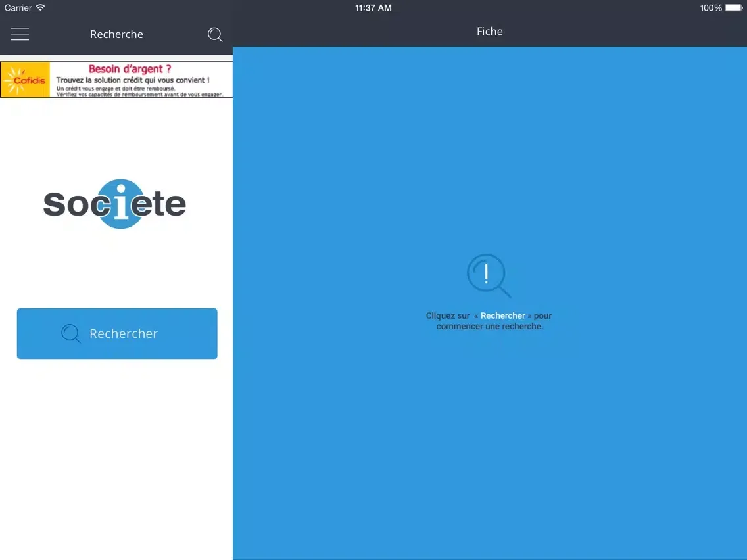The height and width of the screenshot is (560, 747).
Task: Tap the Societe logo
Action: [x=115, y=204]
